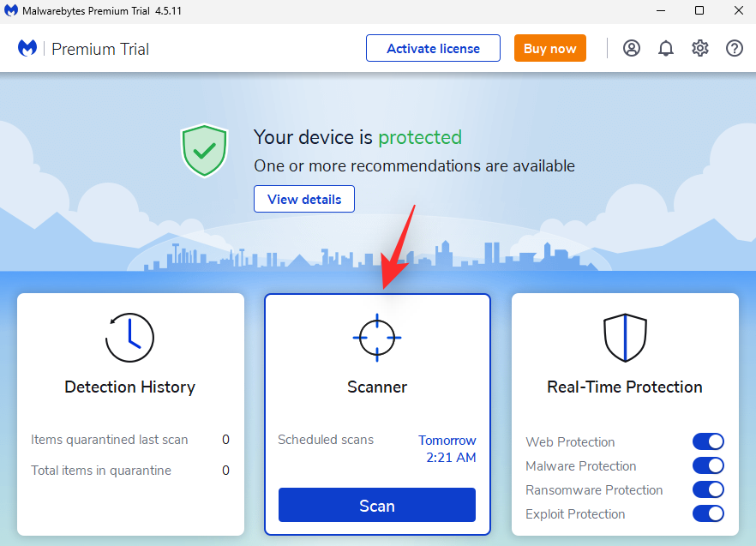Viewport: 756px width, 546px height.
Task: Click the Real-Time Protection shield icon
Action: 625,338
